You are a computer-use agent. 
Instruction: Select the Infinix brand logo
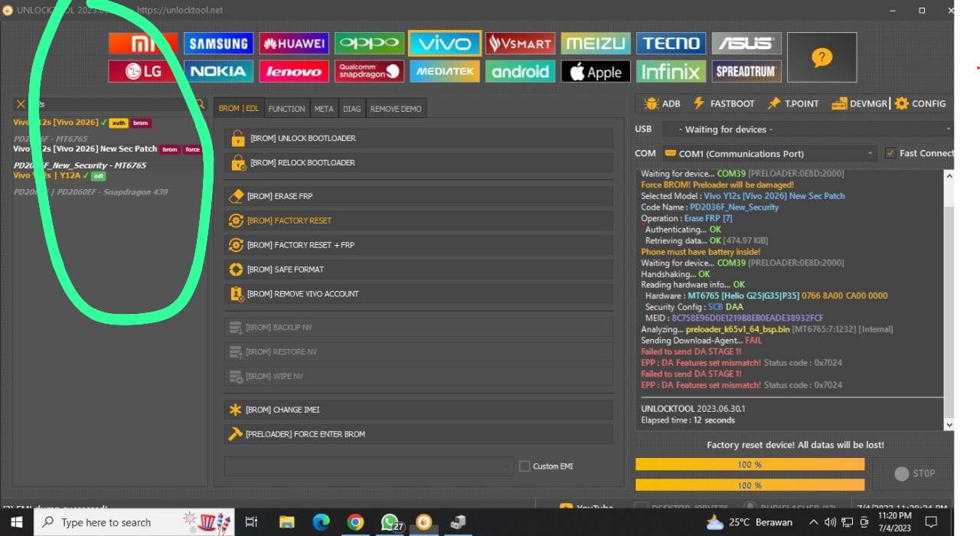click(671, 71)
